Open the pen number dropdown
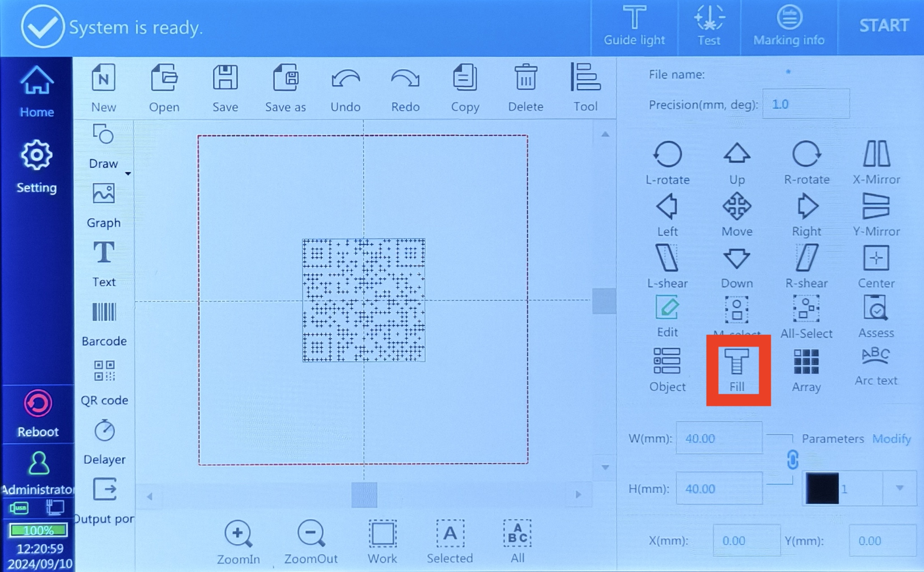Viewport: 924px width, 572px height. point(899,488)
